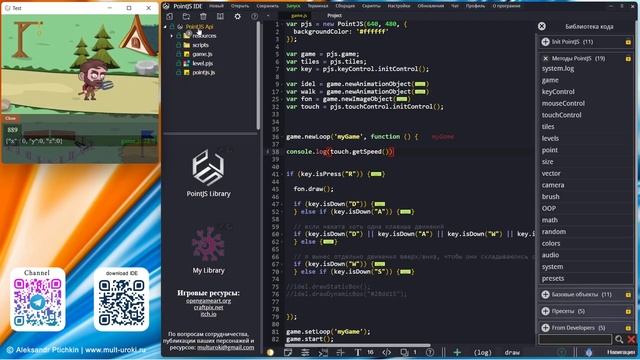This screenshot has height=360, width=640.
Task: Click the yellow marker beside Пресеты
Action: pos(628,311)
